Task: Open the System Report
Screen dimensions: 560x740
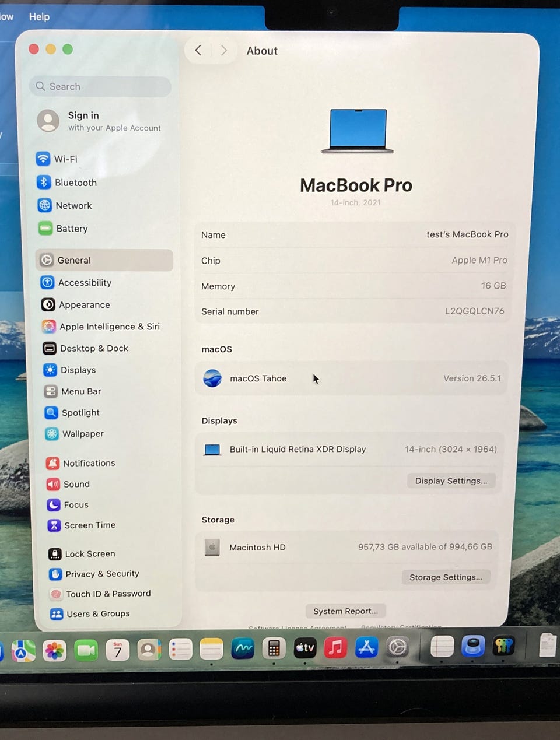Action: [x=345, y=611]
